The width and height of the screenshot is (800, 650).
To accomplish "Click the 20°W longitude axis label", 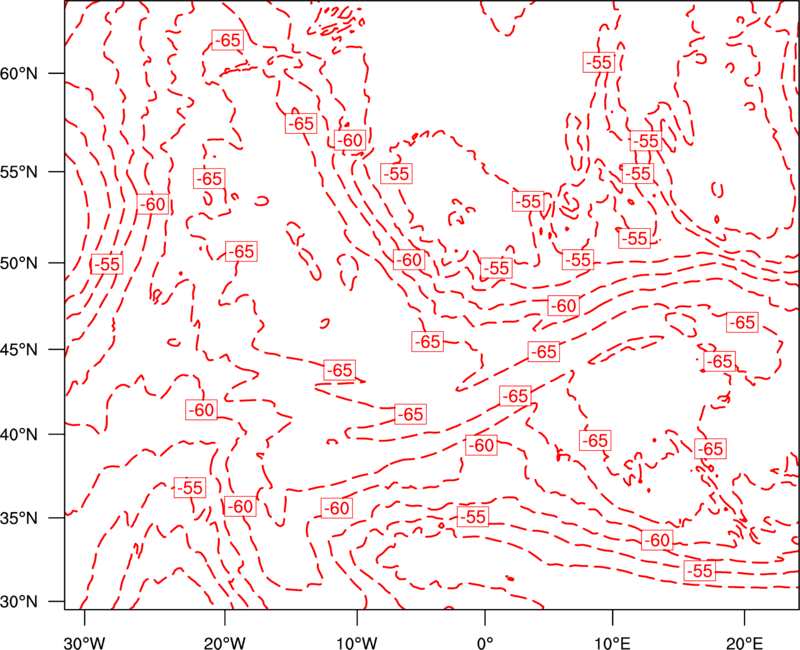I will pyautogui.click(x=225, y=642).
